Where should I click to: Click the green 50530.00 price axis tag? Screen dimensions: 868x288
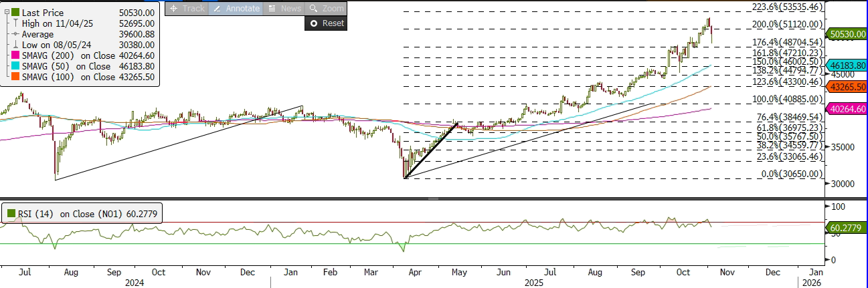[847, 33]
